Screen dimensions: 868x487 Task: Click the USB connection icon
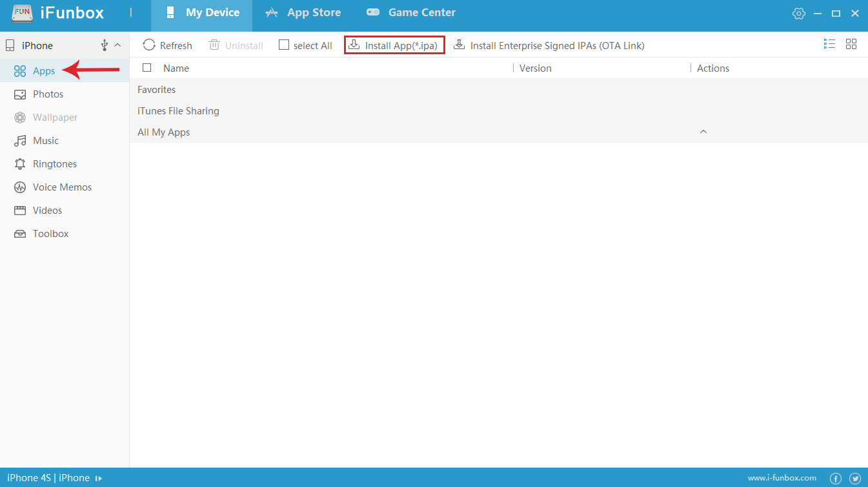pos(105,45)
